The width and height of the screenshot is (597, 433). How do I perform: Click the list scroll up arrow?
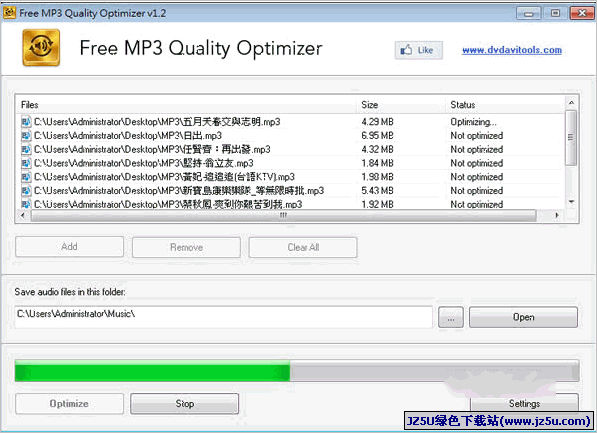click(571, 103)
